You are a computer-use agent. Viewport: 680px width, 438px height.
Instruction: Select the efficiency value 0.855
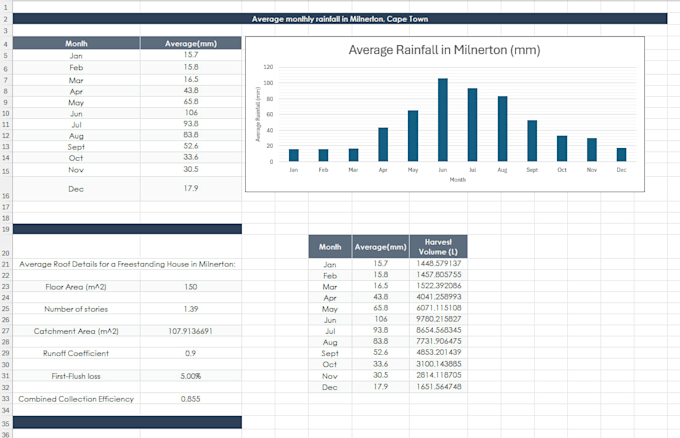coord(191,399)
